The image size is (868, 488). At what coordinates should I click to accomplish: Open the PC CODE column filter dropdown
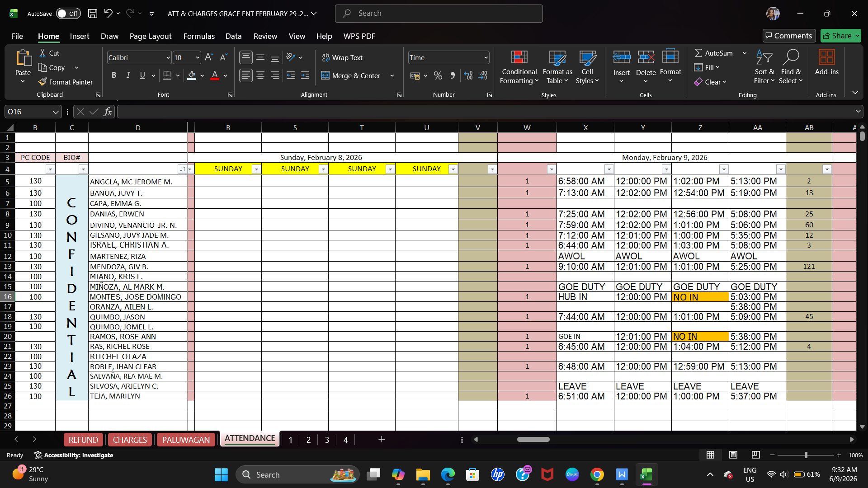[x=50, y=169]
